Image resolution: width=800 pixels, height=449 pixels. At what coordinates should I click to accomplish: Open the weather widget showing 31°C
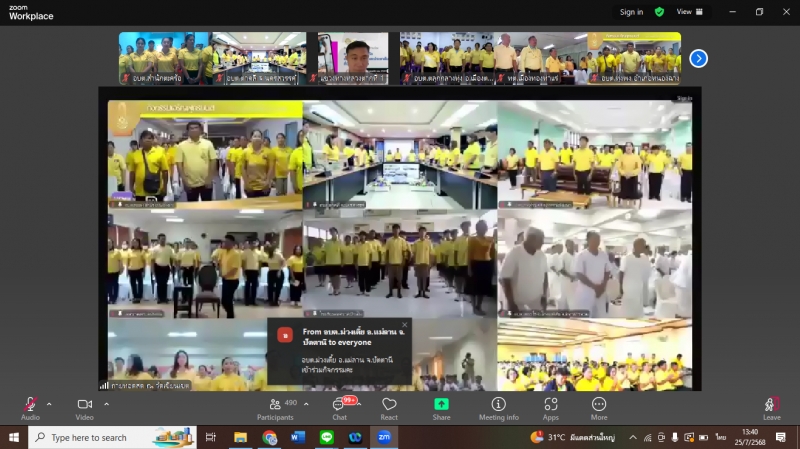click(x=572, y=437)
